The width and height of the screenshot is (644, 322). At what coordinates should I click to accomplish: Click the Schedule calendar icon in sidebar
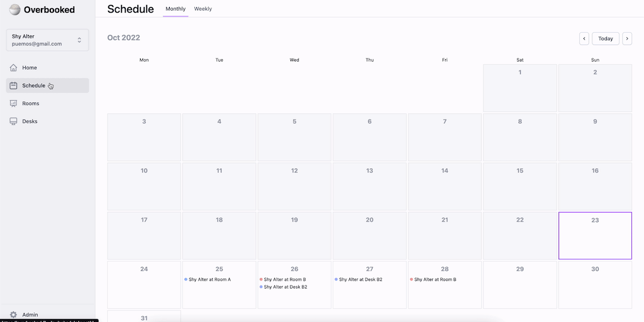14,86
